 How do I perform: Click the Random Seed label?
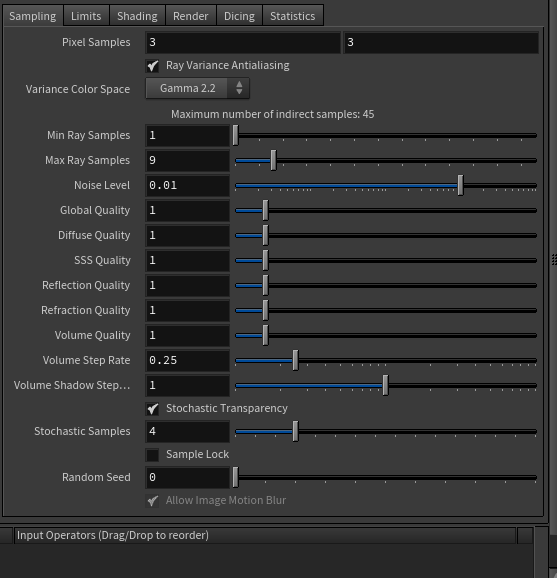click(96, 477)
